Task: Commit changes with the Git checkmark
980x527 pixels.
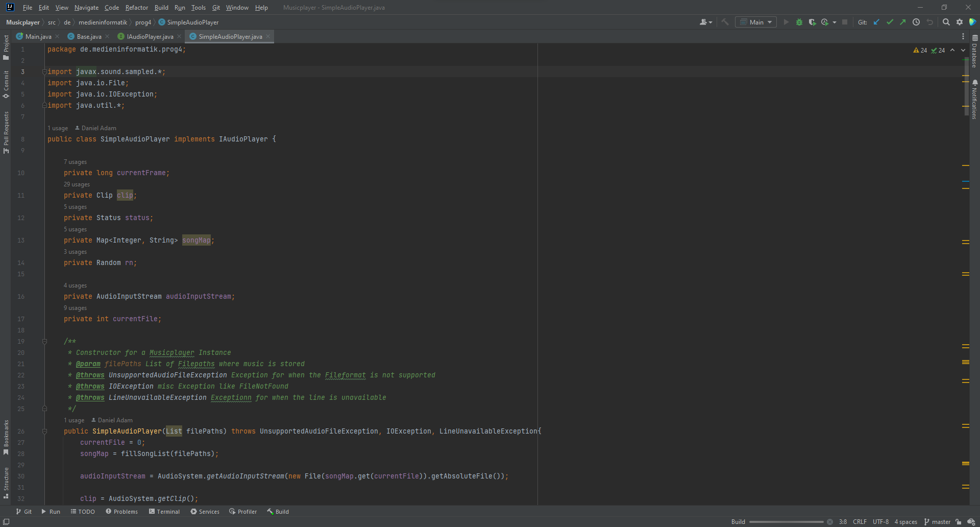Action: point(890,22)
